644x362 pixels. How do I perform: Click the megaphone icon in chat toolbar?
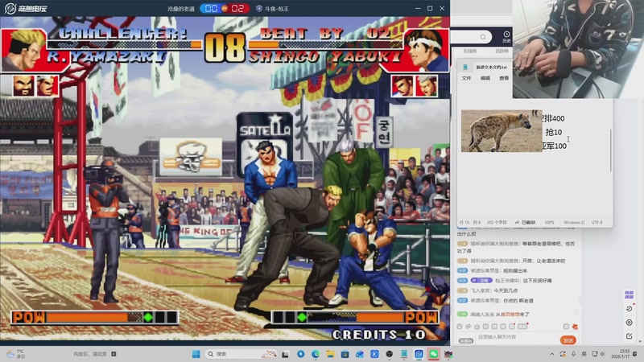coord(469,327)
